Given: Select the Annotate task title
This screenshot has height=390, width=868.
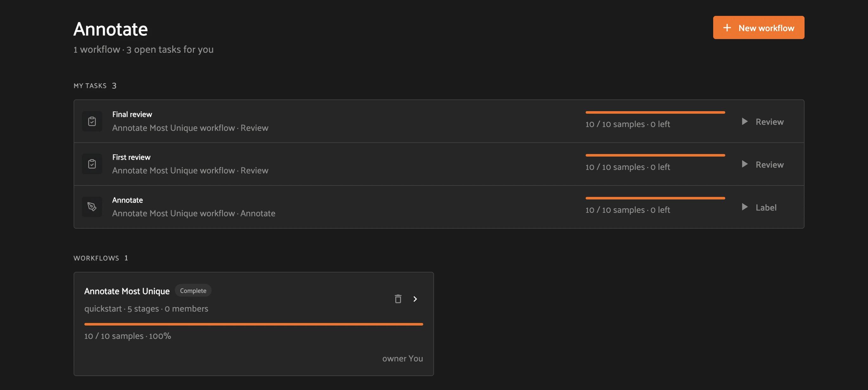Looking at the screenshot, I should click(x=127, y=200).
